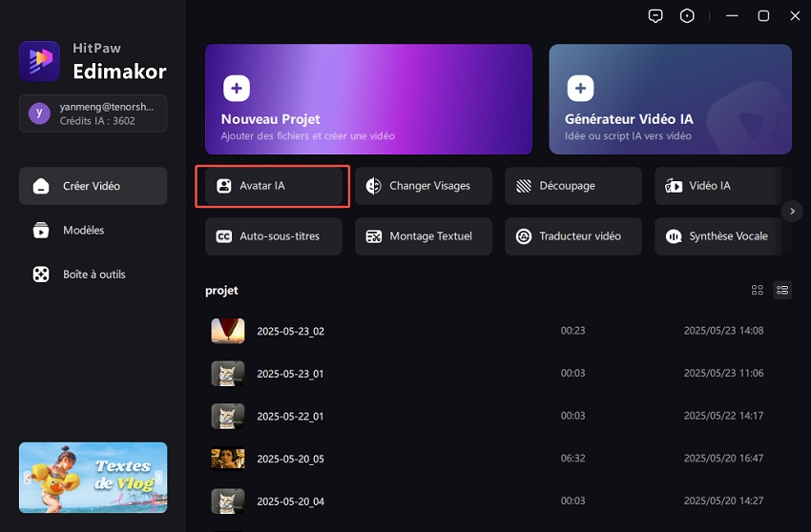Open the Textes de Vlog promo banner
Image resolution: width=811 pixels, height=532 pixels.
(x=94, y=478)
